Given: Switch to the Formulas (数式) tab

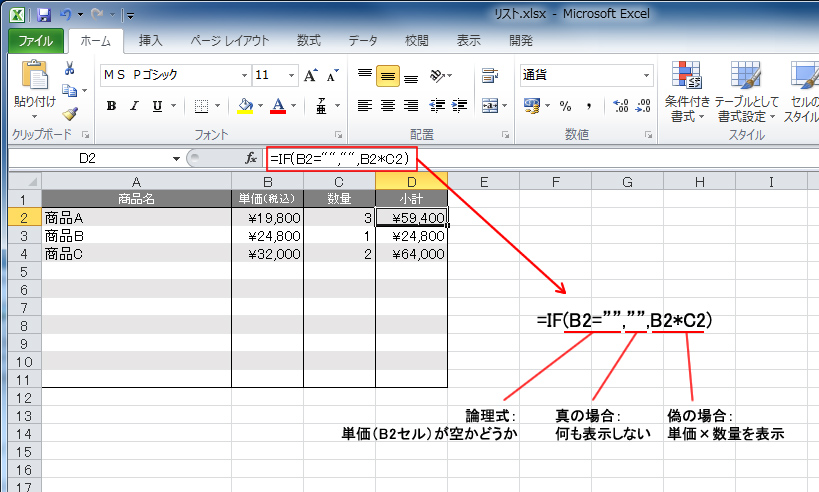Looking at the screenshot, I should coord(309,41).
